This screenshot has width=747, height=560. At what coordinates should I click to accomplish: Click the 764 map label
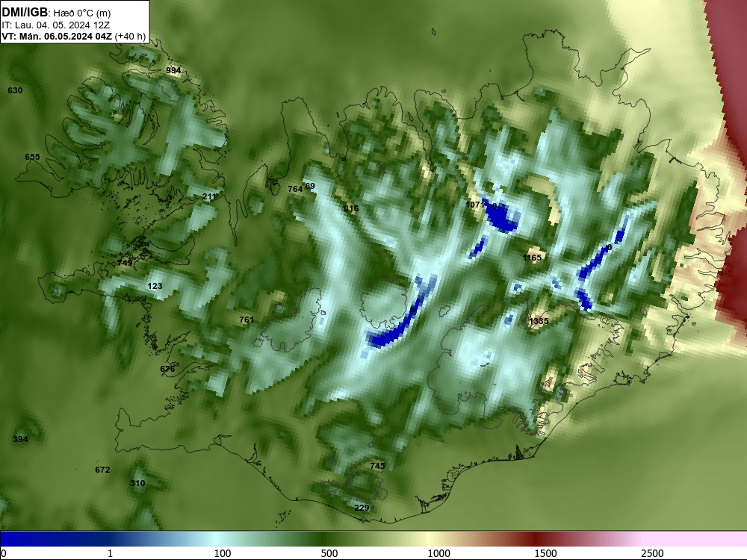295,189
